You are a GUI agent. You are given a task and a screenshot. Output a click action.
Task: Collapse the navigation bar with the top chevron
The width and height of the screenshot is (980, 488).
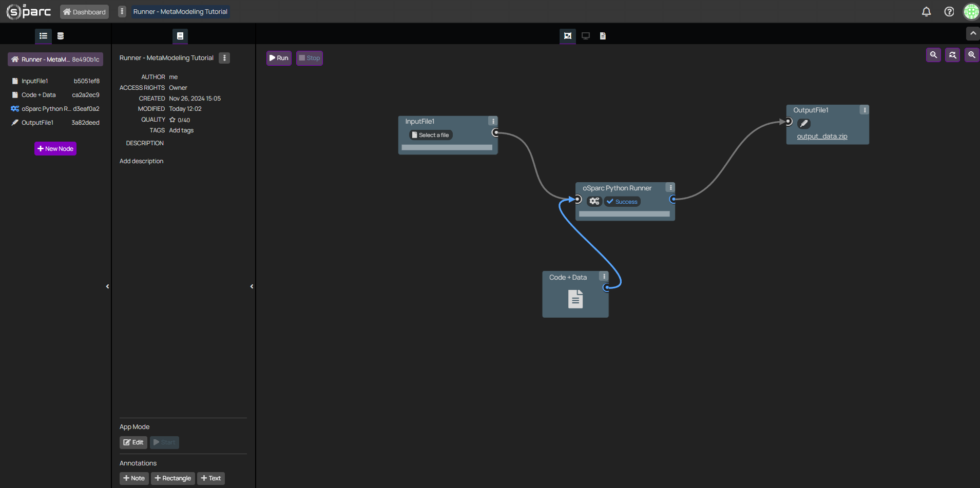tap(973, 33)
